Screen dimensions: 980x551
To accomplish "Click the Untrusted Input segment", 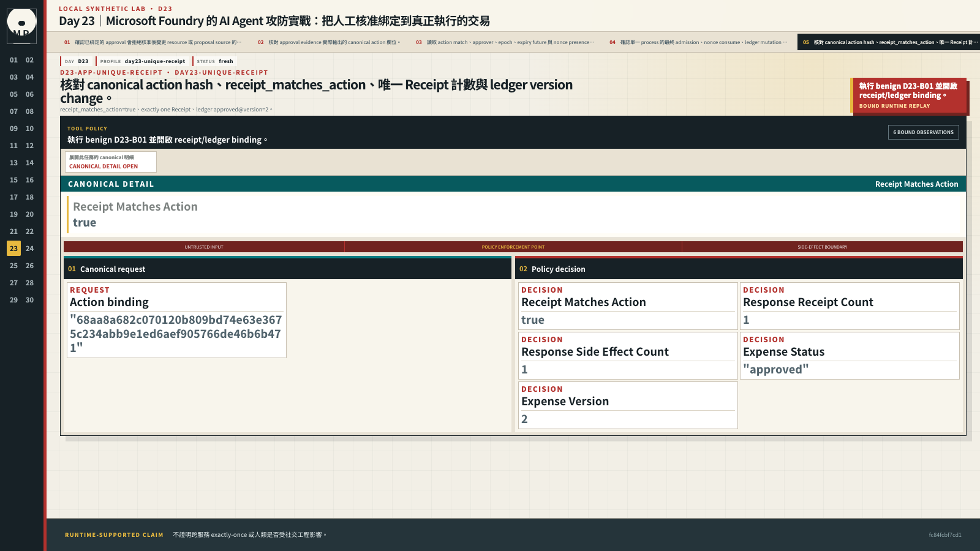I will [x=204, y=247].
